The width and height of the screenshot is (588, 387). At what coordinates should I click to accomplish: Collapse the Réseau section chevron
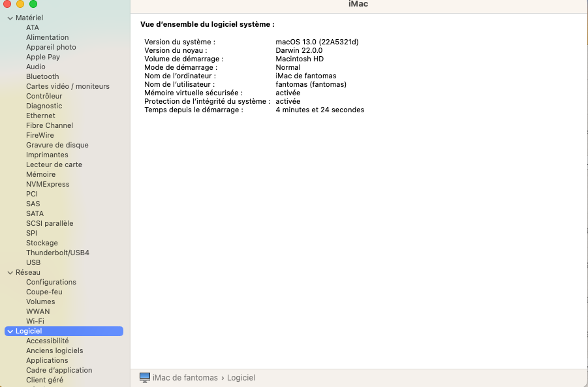(10, 273)
